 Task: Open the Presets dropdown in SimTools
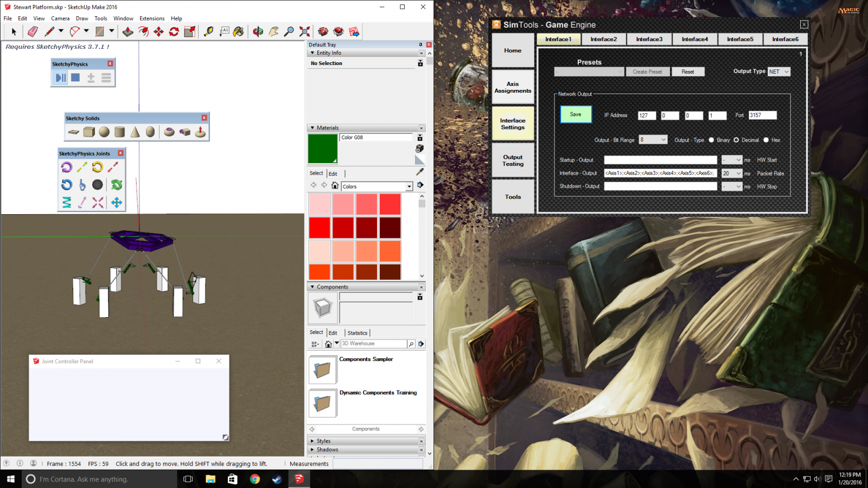(589, 72)
